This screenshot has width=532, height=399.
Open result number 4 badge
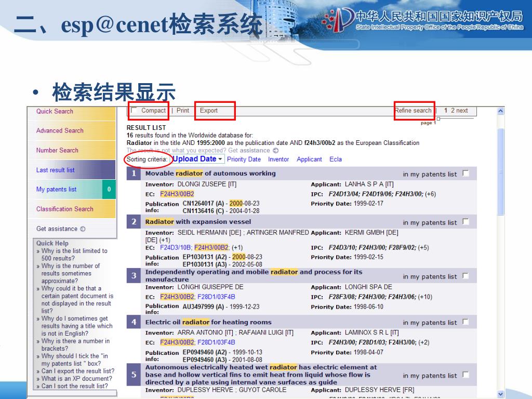point(134,322)
